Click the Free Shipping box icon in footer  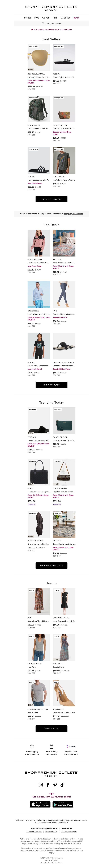click(x=32, y=746)
